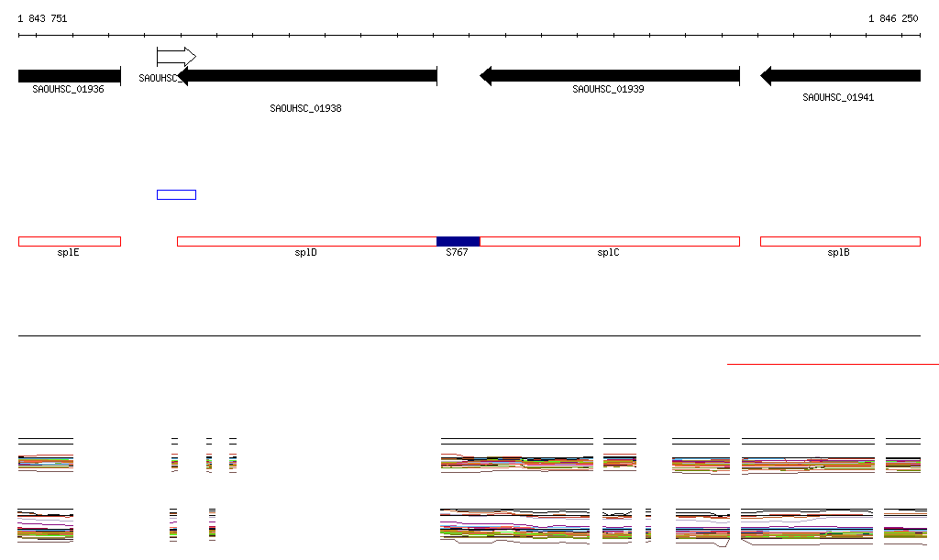
Task: Click the SAOUHSC_01938 label
Action: click(305, 108)
